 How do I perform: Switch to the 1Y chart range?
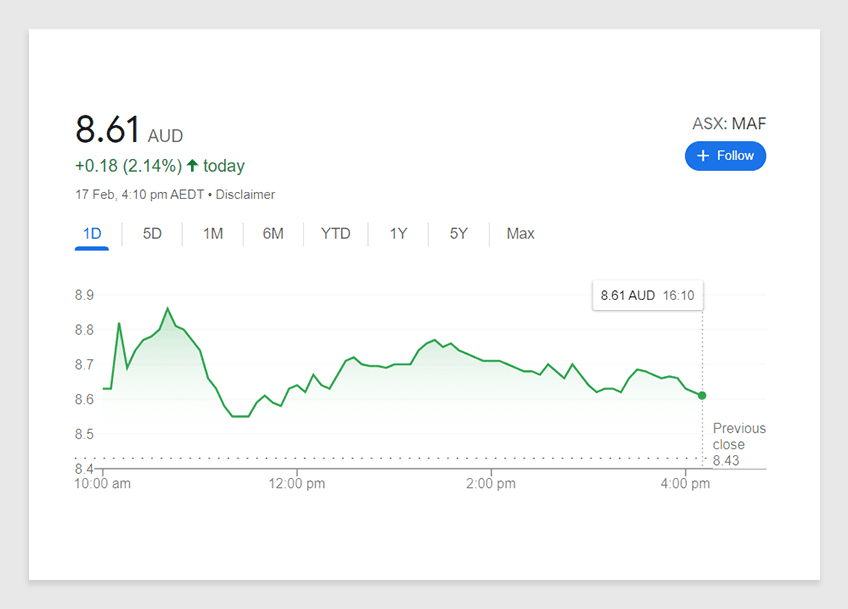pyautogui.click(x=398, y=234)
